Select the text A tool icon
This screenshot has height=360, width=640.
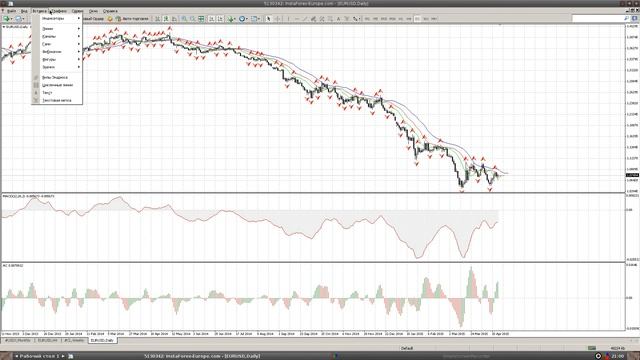coord(338,18)
